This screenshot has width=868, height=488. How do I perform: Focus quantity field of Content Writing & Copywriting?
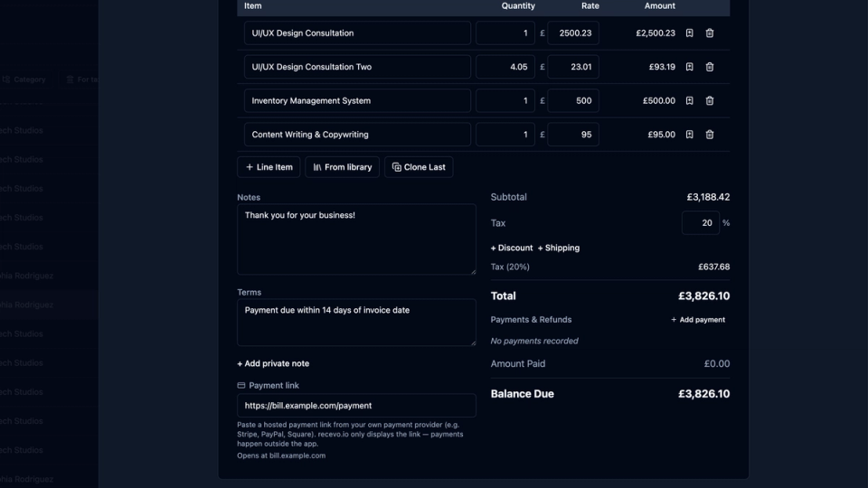(x=505, y=135)
